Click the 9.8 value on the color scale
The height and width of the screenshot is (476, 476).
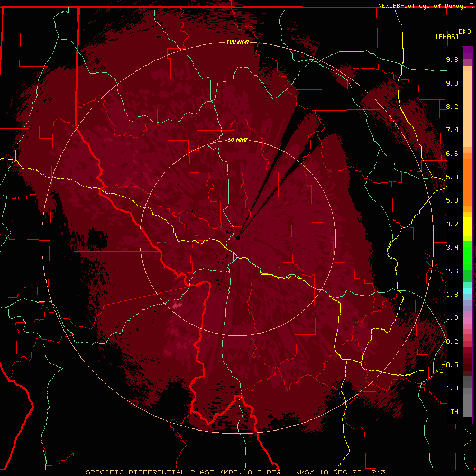click(452, 59)
